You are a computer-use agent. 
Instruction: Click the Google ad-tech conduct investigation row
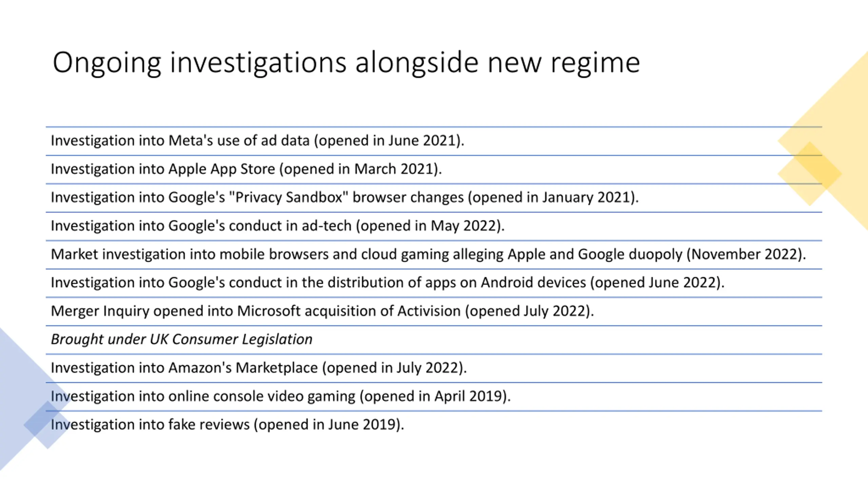coord(277,226)
